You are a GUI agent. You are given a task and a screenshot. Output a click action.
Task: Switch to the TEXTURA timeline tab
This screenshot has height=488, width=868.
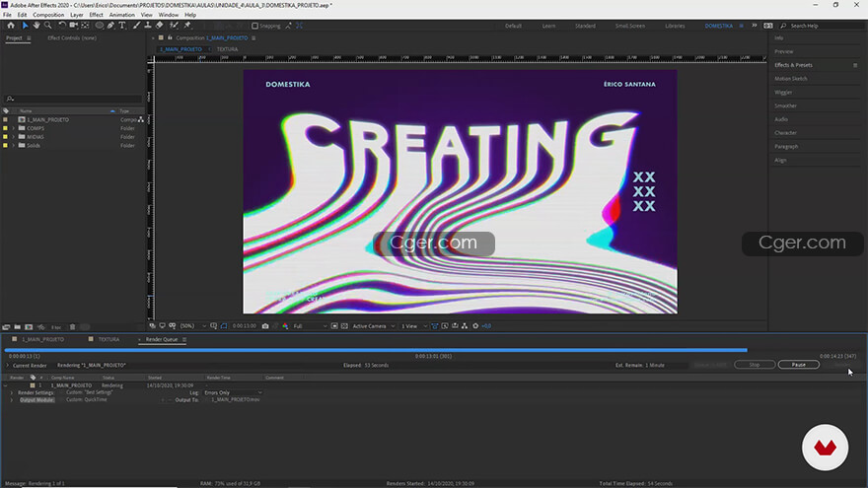pyautogui.click(x=108, y=339)
